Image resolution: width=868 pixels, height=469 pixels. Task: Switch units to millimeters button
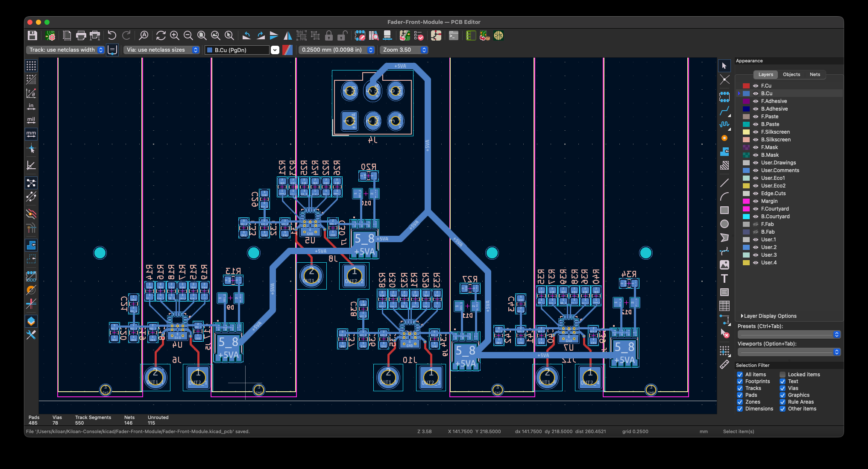coord(31,134)
